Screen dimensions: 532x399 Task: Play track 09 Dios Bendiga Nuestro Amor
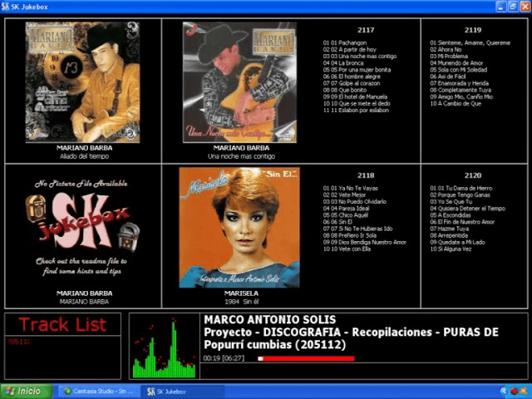(364, 242)
